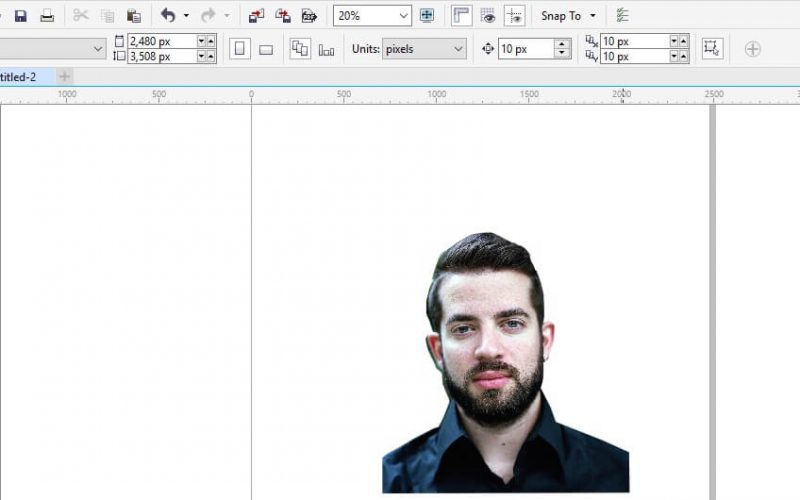Click the Save floppy disk icon
This screenshot has height=500, width=800.
point(20,16)
